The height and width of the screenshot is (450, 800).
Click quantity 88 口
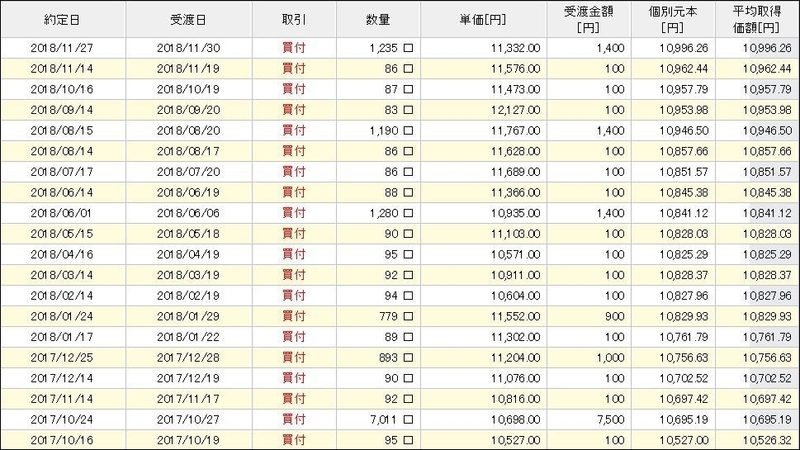pos(398,193)
